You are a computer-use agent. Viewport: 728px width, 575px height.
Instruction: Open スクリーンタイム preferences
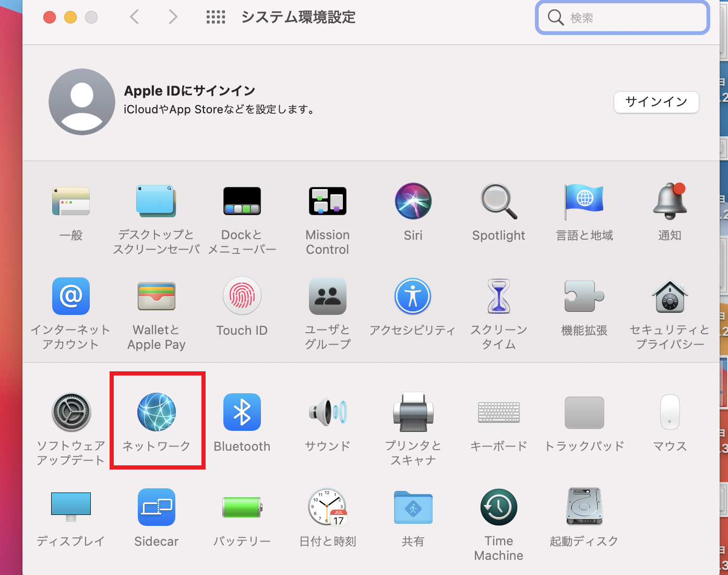(499, 296)
